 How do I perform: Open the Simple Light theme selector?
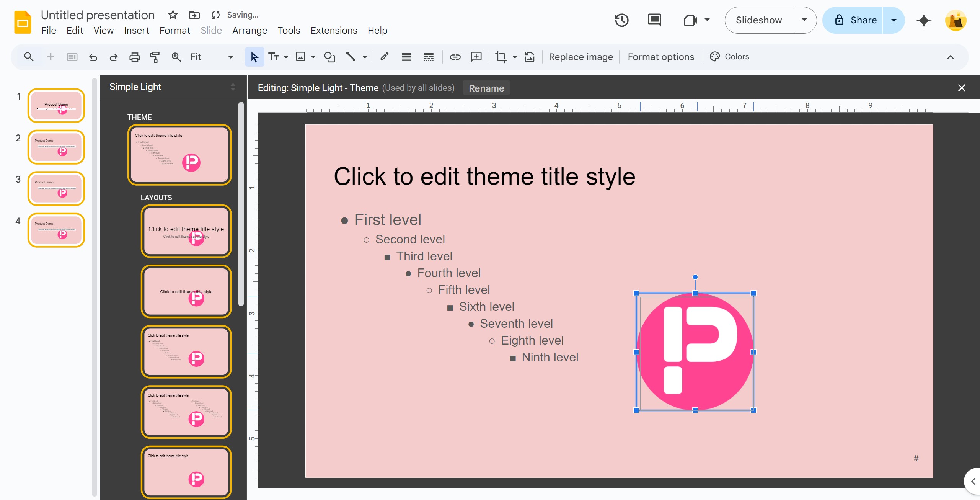(x=173, y=87)
